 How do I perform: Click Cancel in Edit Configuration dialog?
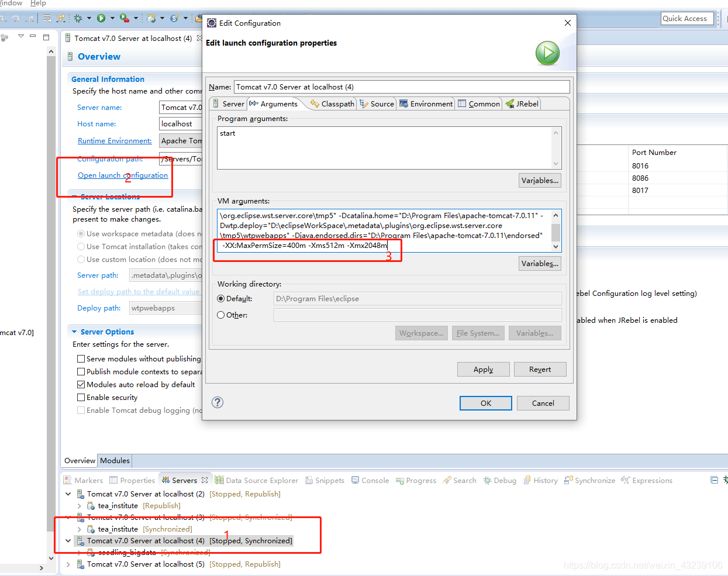pos(543,403)
